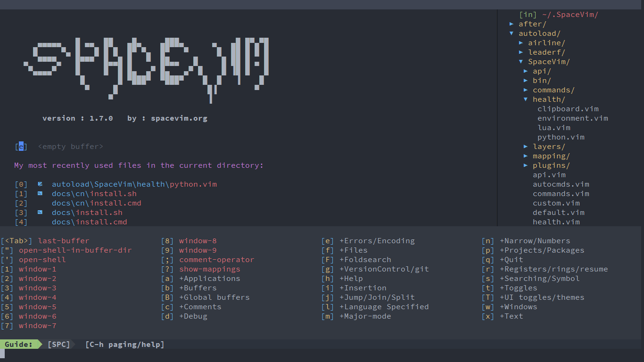Choose comment-operator guide entry
Viewport: 644px width, 362px height.
click(217, 260)
